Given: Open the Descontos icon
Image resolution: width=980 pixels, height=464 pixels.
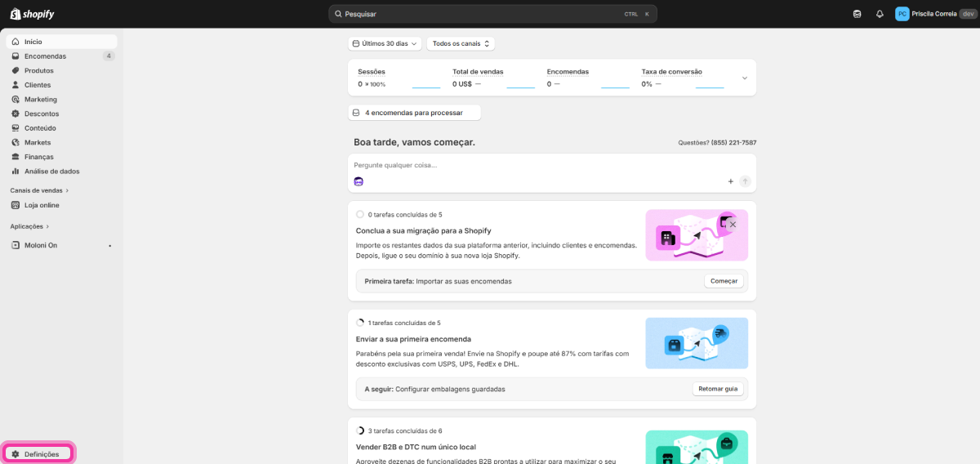Looking at the screenshot, I should [x=16, y=114].
